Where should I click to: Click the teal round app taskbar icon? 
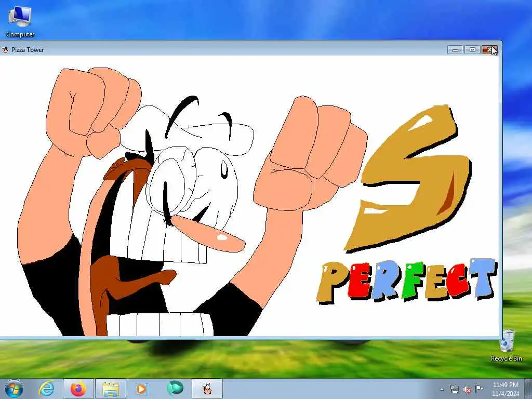pyautogui.click(x=175, y=388)
